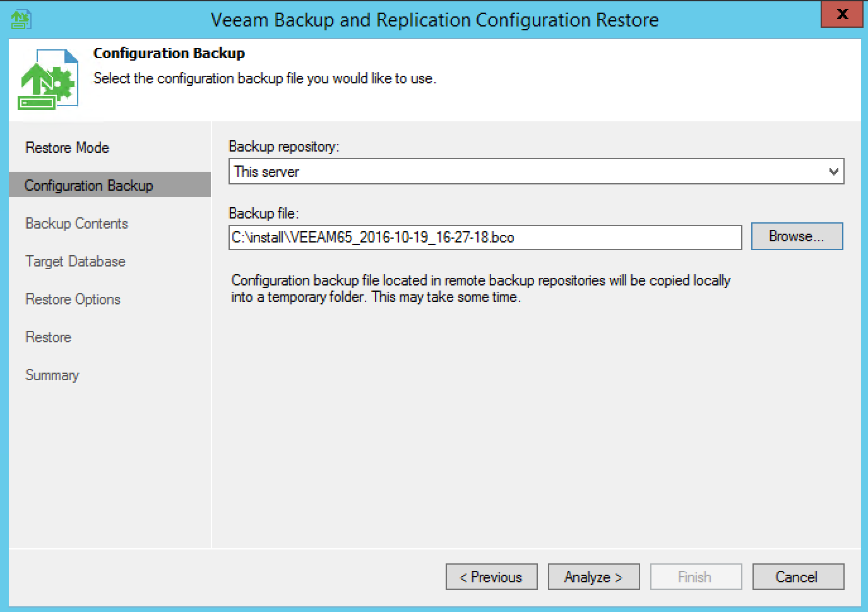868x612 pixels.
Task: Select the Restore step in the sidebar
Action: 48,337
